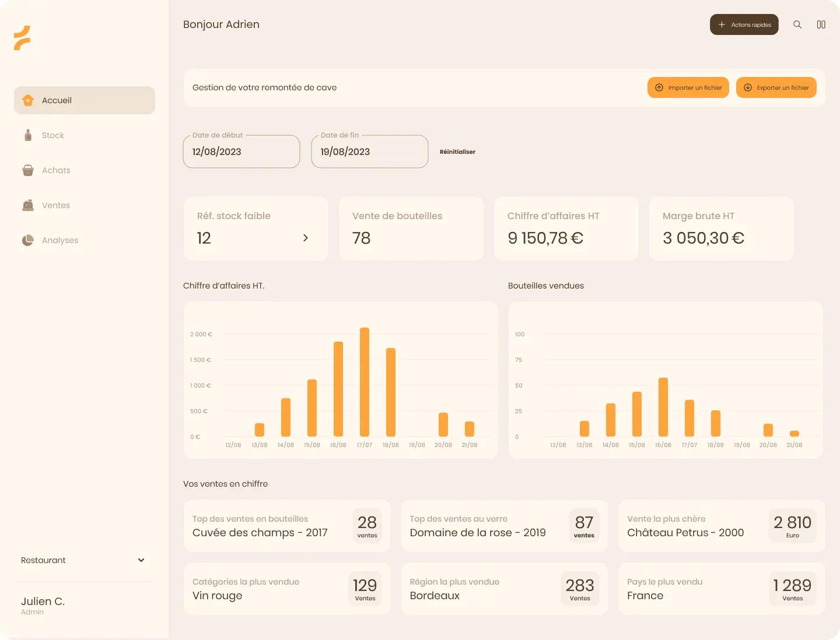Open the search magnifier icon
The width and height of the screenshot is (840, 640).
797,24
